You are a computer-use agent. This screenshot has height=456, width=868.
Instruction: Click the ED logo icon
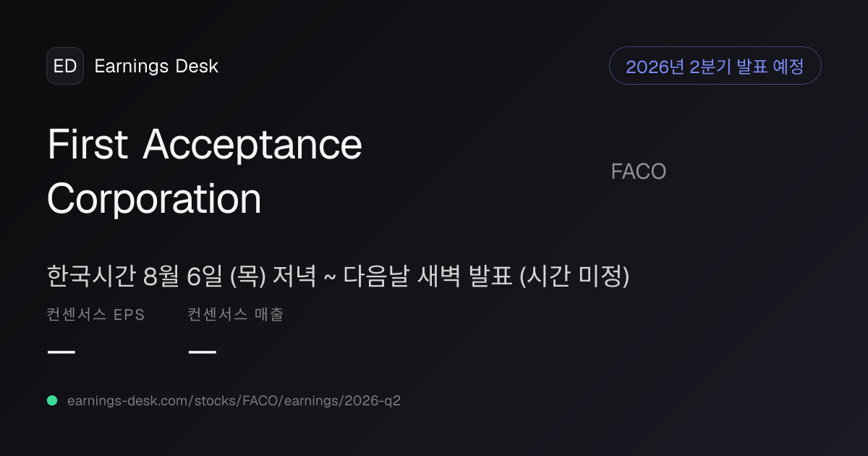click(65, 66)
